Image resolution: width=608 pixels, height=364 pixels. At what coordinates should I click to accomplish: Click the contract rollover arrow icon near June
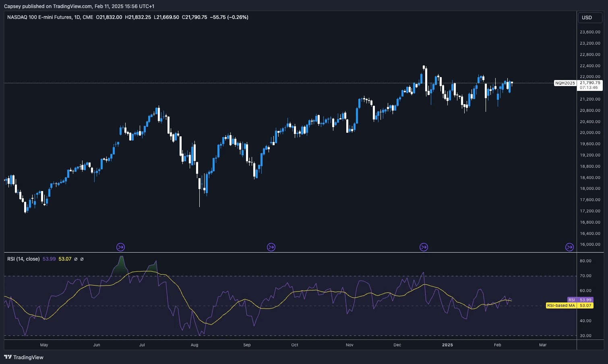(120, 247)
